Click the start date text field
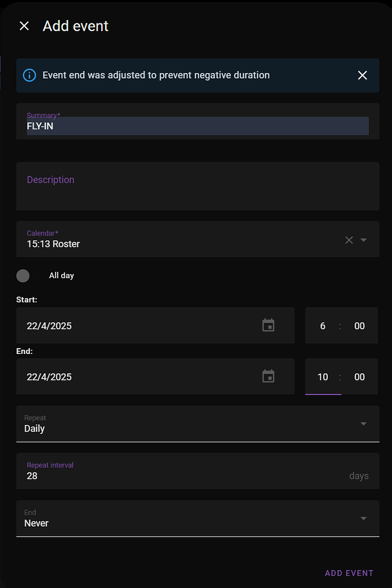 pos(135,326)
